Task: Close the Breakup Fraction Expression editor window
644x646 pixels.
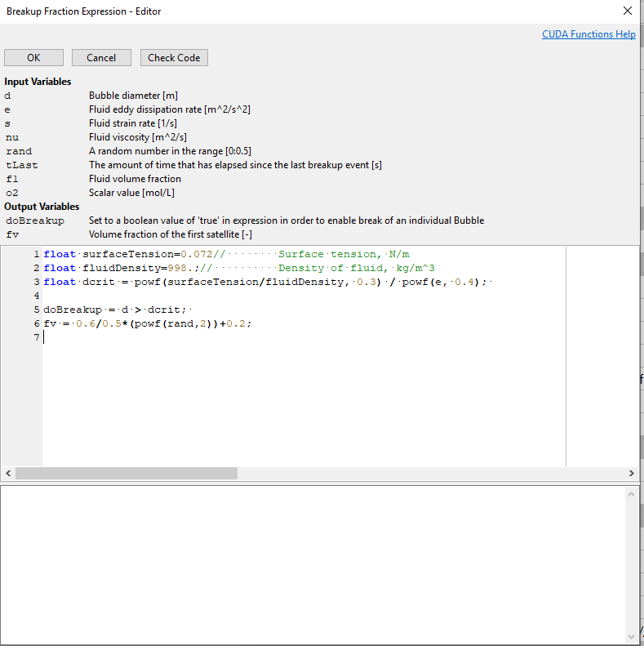Action: [x=627, y=11]
